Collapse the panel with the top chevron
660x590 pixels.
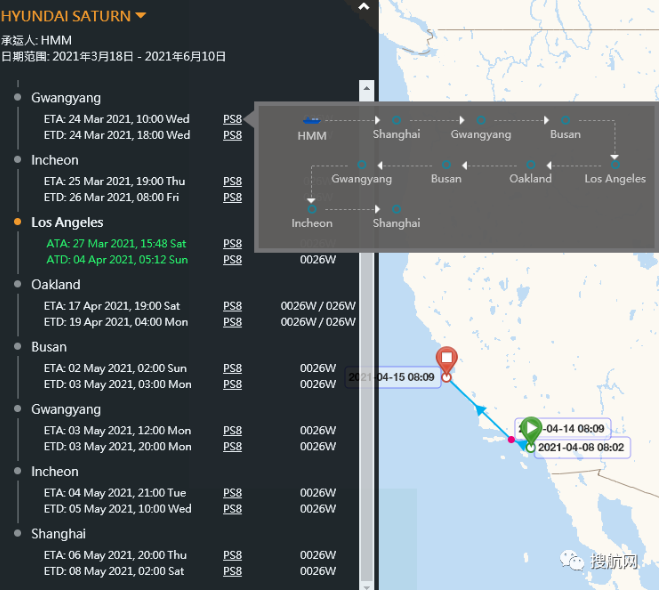(x=364, y=6)
